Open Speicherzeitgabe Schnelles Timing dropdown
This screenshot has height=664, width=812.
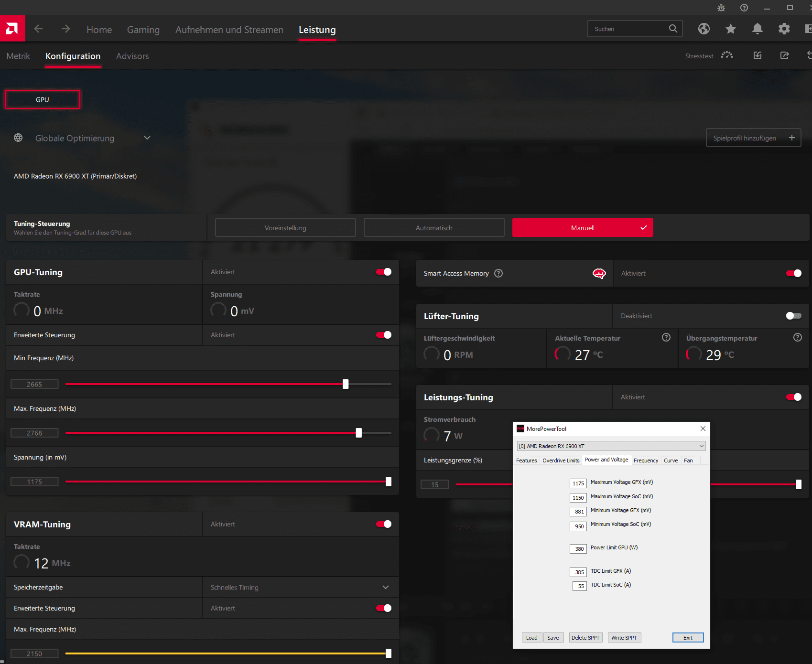coord(301,587)
